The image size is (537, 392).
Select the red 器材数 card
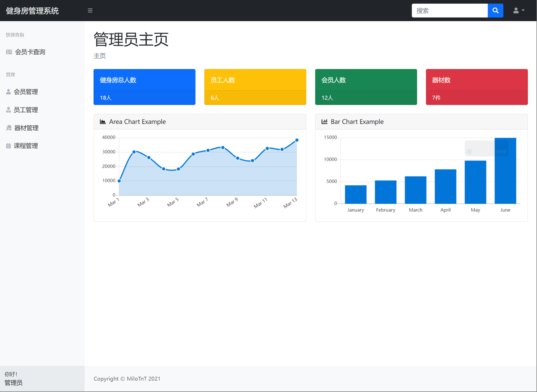[x=477, y=87]
